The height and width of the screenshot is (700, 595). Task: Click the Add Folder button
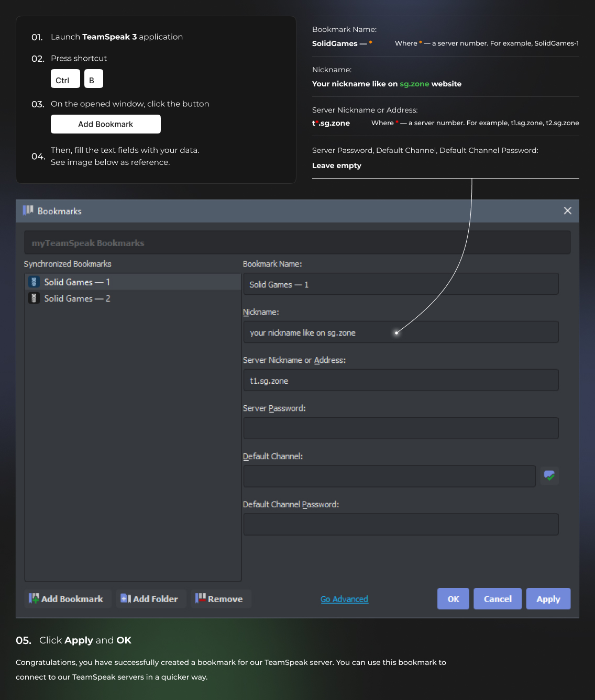point(151,598)
